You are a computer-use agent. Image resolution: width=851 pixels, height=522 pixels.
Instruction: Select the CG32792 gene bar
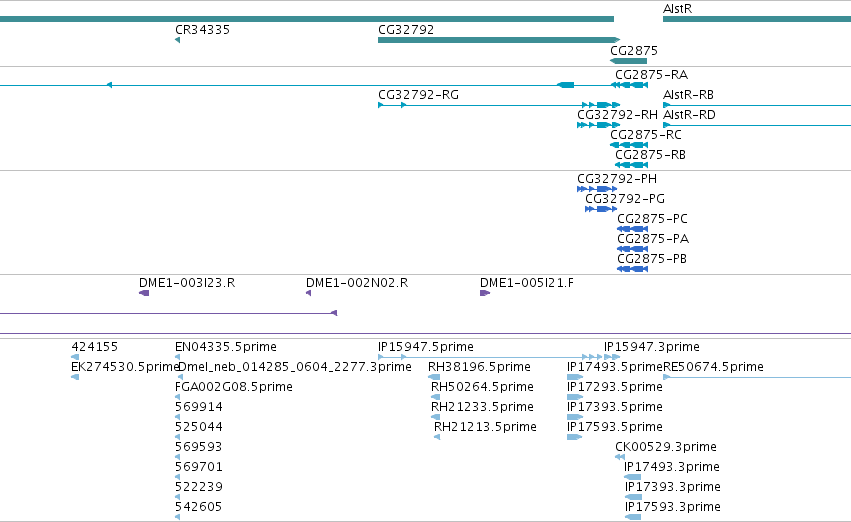(499, 40)
